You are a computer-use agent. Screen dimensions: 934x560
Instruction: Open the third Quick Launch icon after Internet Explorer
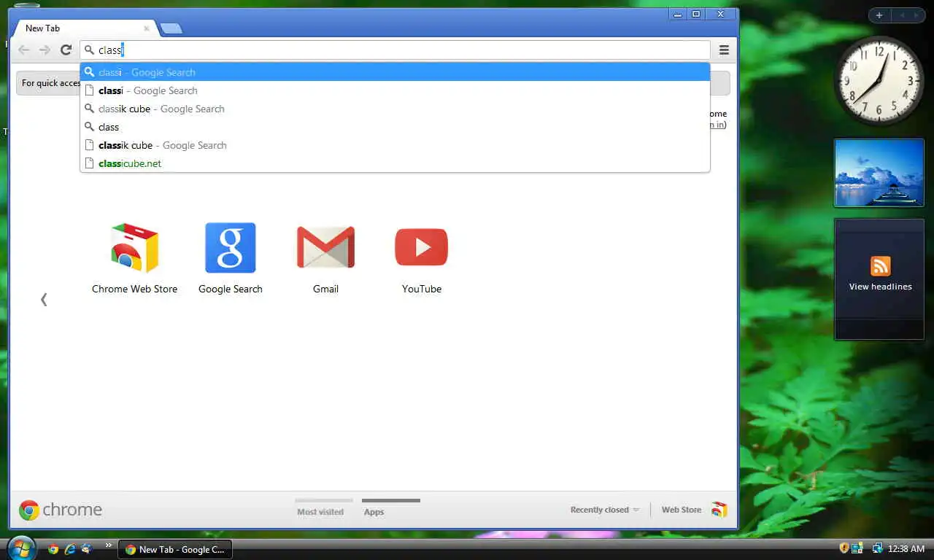point(87,549)
